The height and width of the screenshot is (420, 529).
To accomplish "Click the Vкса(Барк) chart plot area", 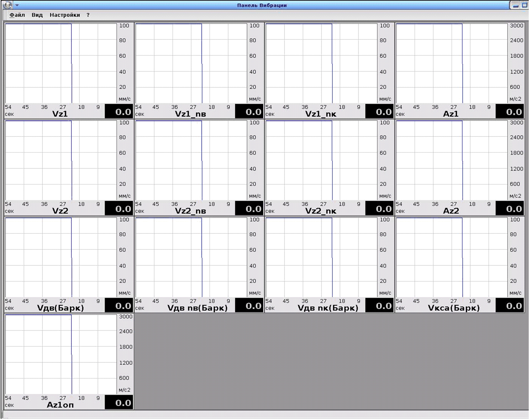I will tap(451, 257).
